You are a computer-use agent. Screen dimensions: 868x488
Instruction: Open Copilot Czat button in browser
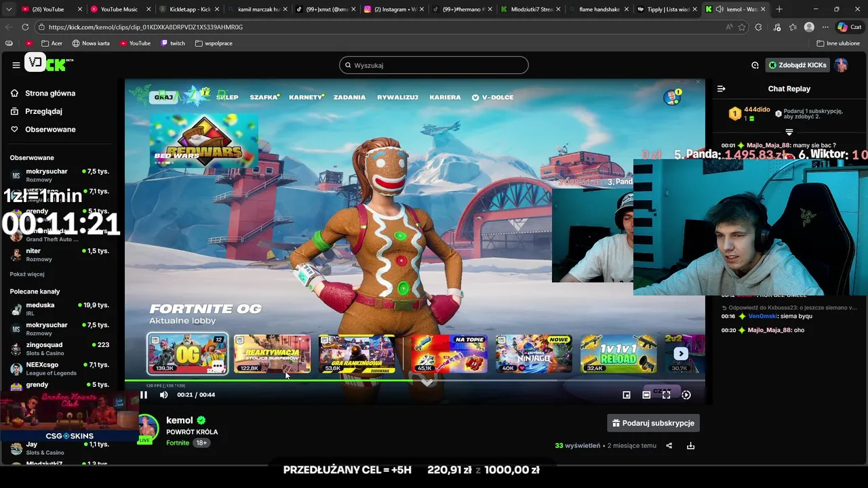(x=850, y=27)
